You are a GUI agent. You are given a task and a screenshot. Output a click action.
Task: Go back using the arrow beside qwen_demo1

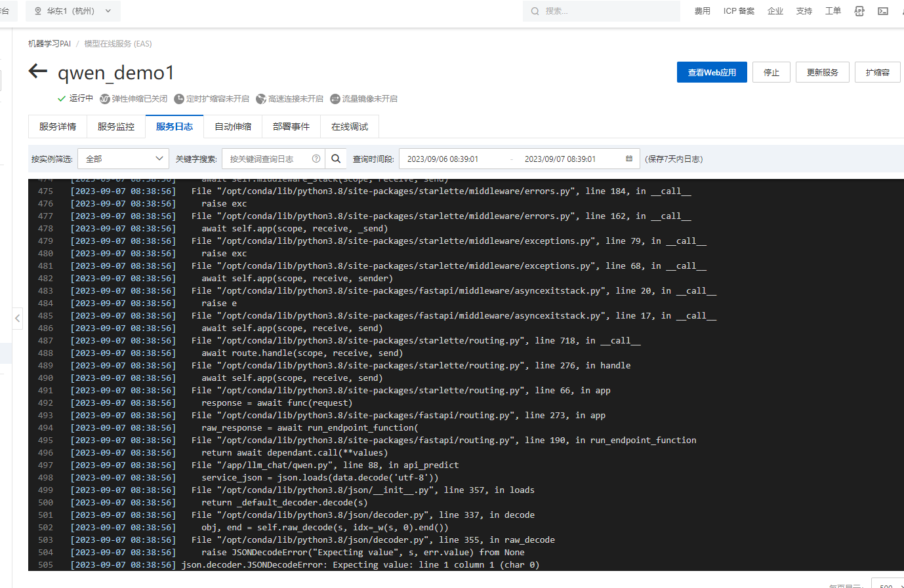pos(38,71)
